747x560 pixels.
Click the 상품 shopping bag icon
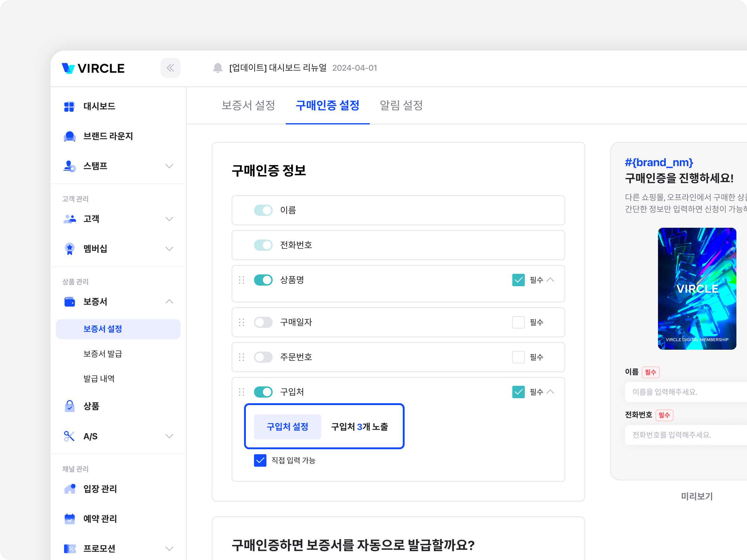tap(70, 406)
